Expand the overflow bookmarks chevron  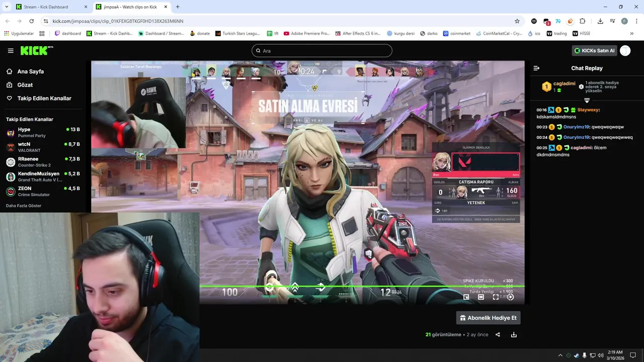coord(631,34)
